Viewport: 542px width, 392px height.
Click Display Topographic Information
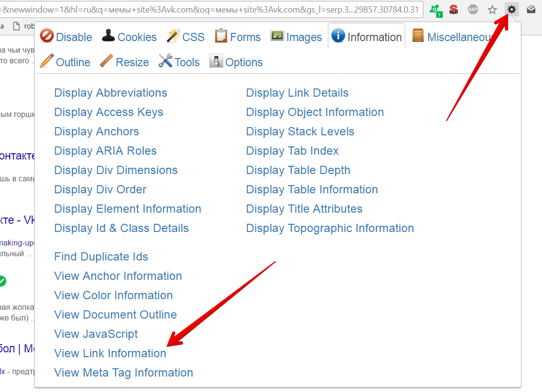(x=330, y=228)
